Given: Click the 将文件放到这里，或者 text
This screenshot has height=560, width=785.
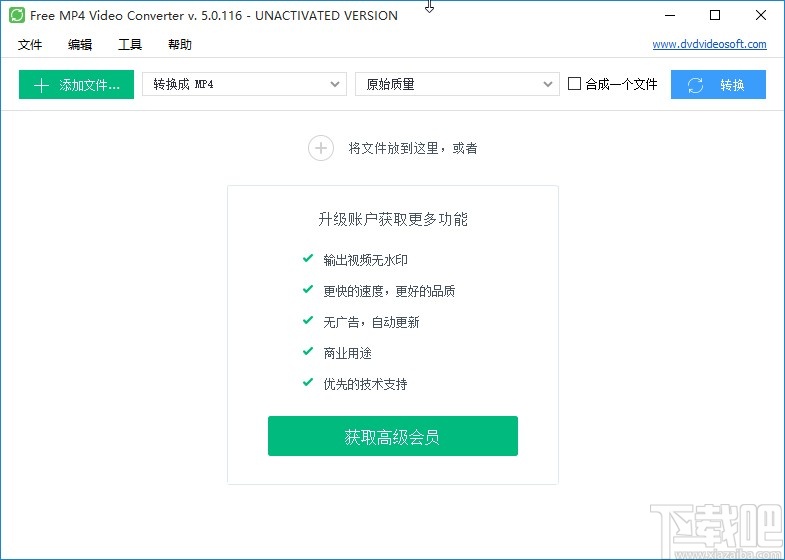Looking at the screenshot, I should pos(413,148).
